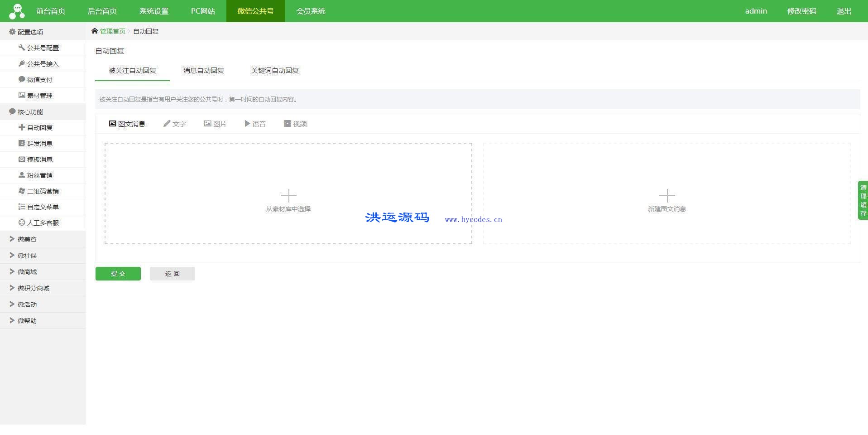The image size is (868, 435).
Task: Open 群发消息 sidebar item
Action: point(43,144)
